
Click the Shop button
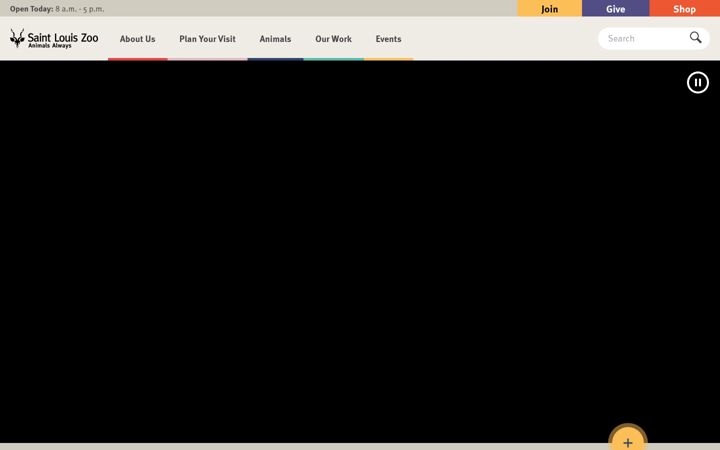(684, 8)
